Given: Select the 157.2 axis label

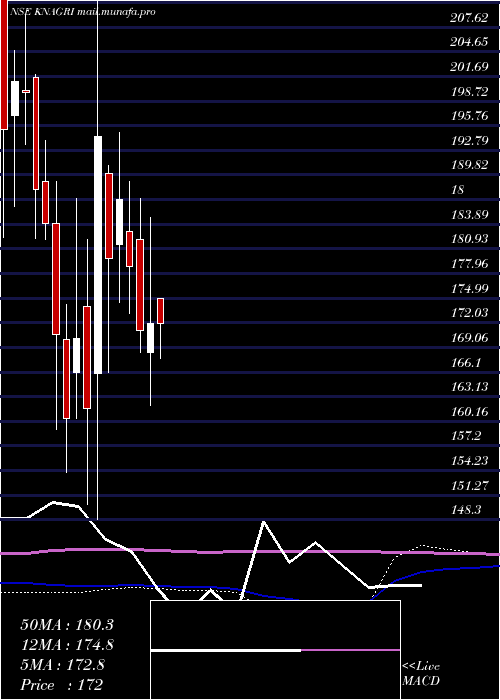Looking at the screenshot, I should tap(467, 436).
